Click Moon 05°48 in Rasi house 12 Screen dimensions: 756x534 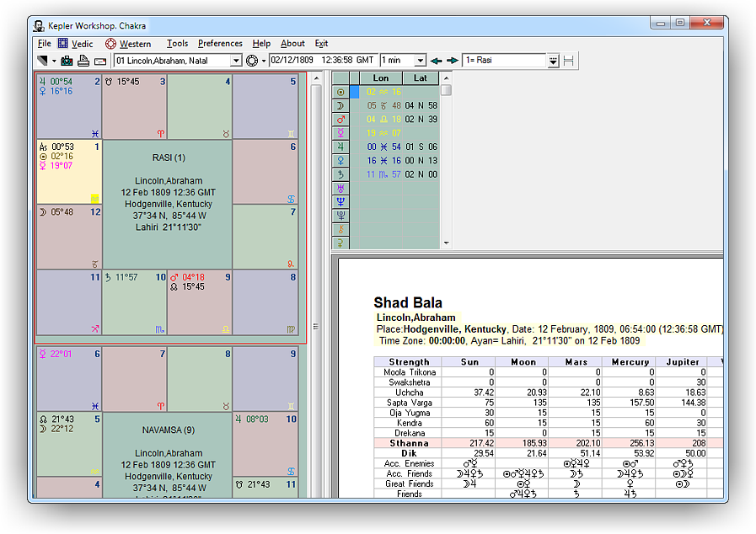[56, 212]
